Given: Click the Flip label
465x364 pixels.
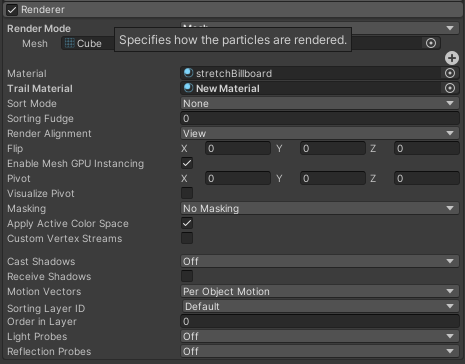Looking at the screenshot, I should pyautogui.click(x=15, y=148).
